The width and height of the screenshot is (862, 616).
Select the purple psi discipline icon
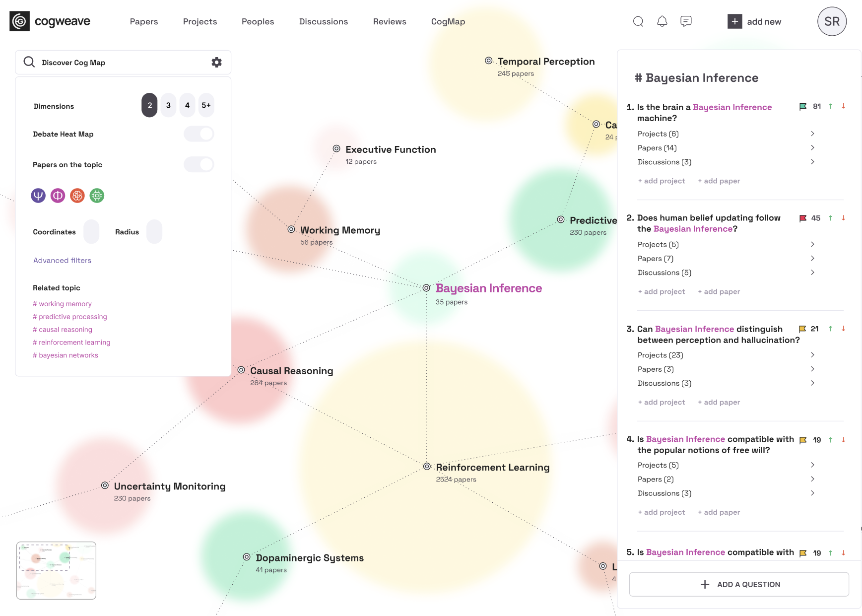38,196
